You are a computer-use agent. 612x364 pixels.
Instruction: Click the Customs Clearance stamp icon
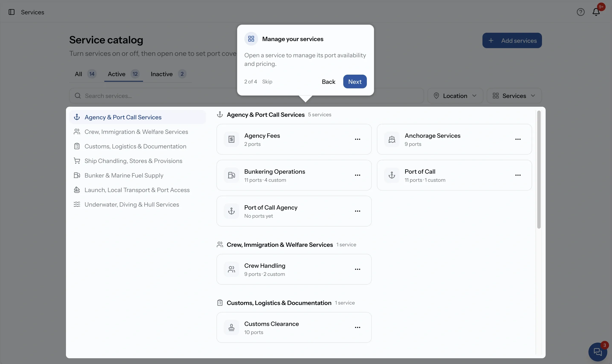coord(231,327)
